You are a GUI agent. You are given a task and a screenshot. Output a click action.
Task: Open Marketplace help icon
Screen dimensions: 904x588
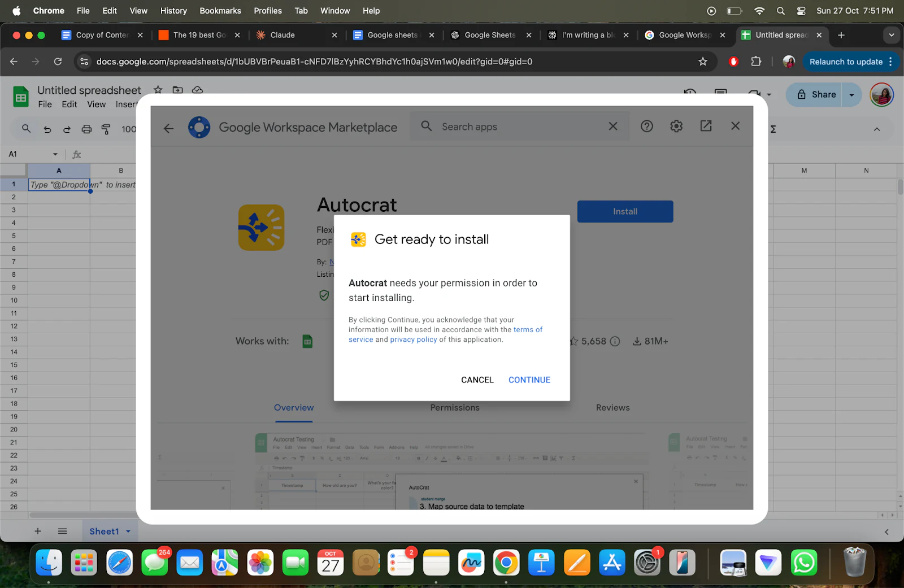click(647, 127)
